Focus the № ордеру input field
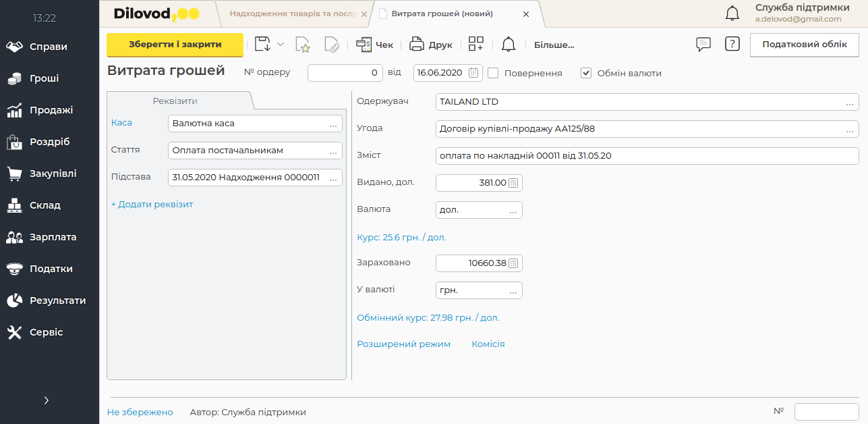 point(345,73)
